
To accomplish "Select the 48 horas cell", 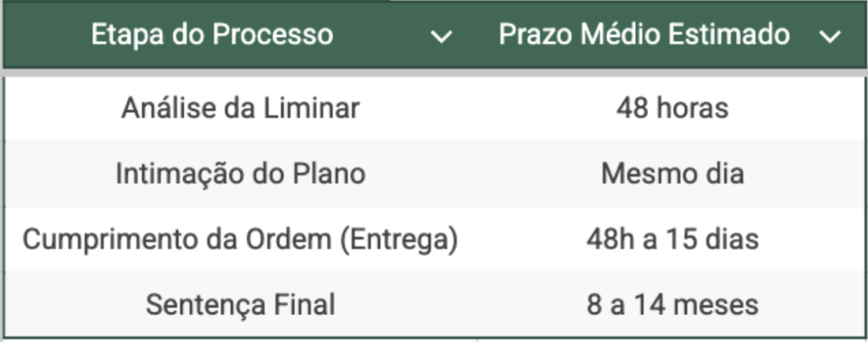I will coord(672,109).
